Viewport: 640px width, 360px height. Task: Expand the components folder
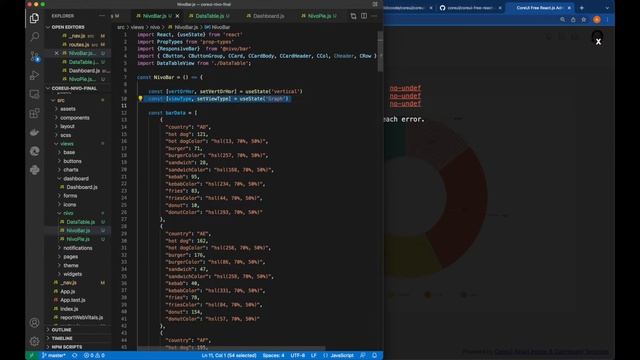(74, 118)
